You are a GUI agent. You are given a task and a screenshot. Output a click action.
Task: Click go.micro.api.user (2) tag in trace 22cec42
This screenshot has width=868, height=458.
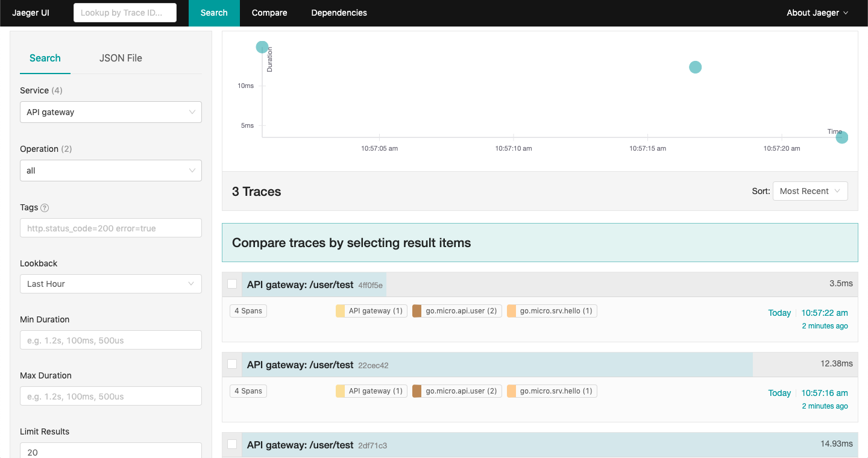tap(457, 391)
